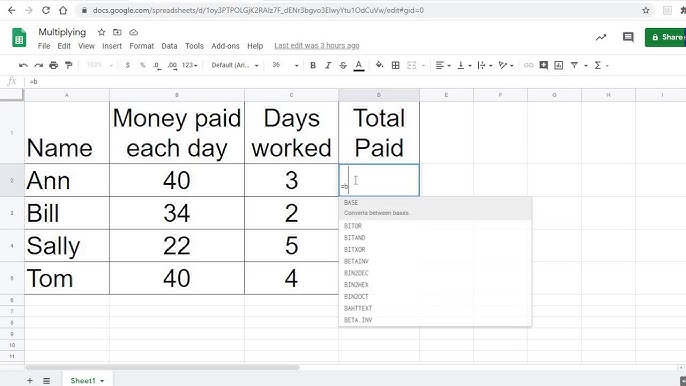Open the Tools menu
The height and width of the screenshot is (386, 686).
pos(194,46)
